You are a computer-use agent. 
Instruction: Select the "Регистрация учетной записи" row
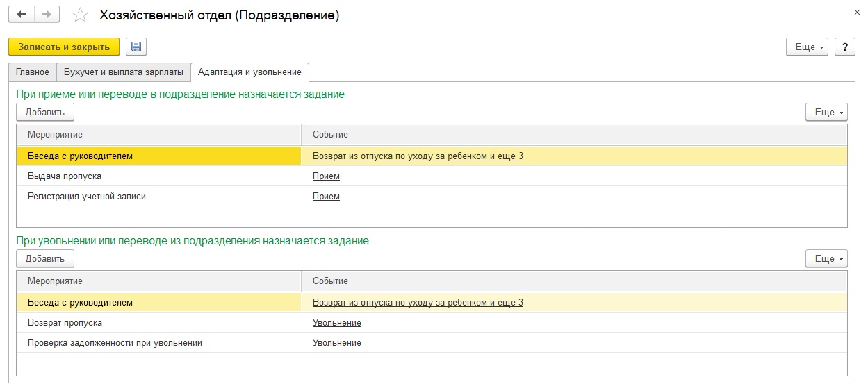pyautogui.click(x=87, y=197)
